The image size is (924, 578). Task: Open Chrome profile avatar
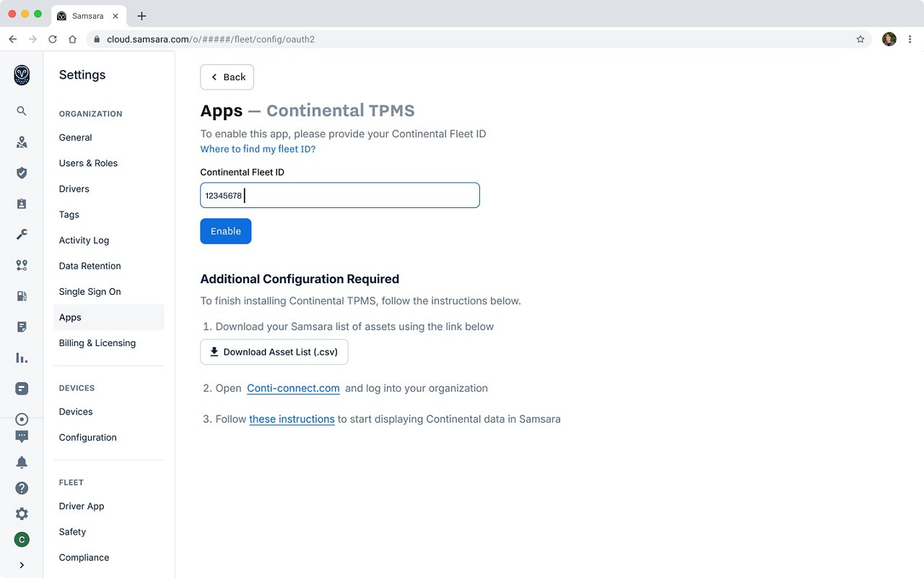coord(889,39)
